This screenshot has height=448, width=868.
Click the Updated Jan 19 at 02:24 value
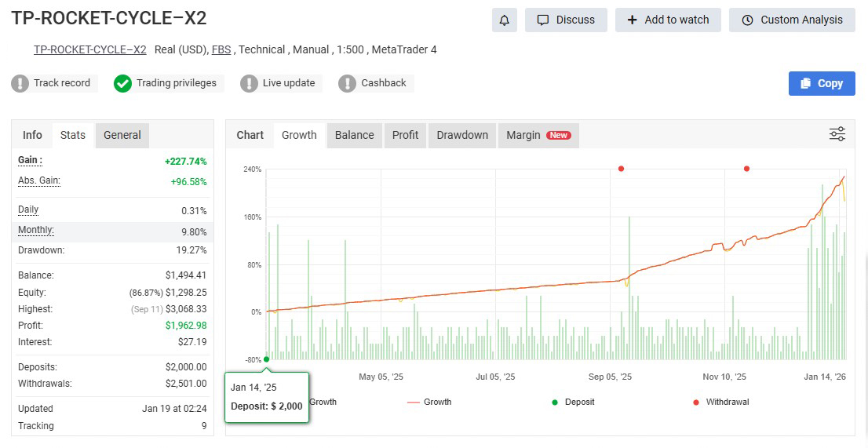[174, 409]
